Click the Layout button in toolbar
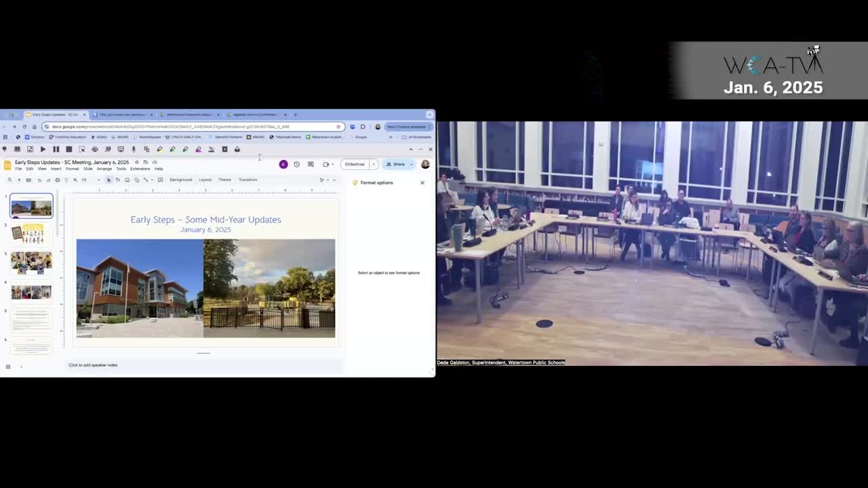This screenshot has height=488, width=868. tap(205, 180)
